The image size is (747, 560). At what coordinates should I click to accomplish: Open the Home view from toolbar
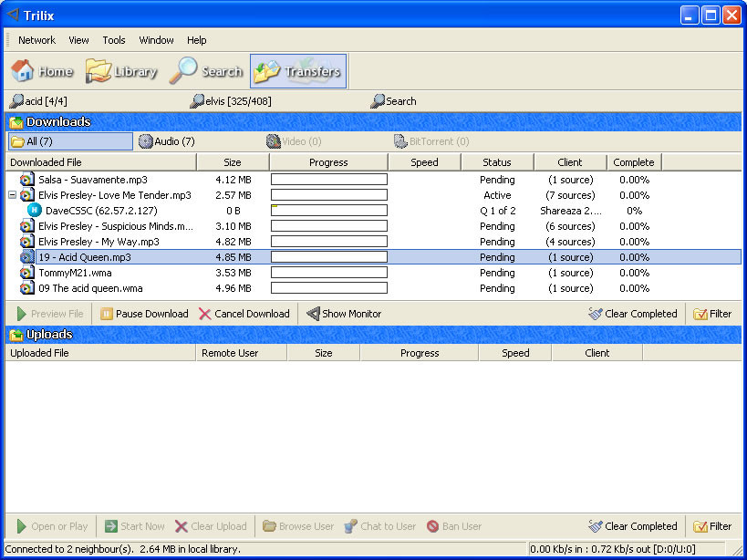pos(42,71)
